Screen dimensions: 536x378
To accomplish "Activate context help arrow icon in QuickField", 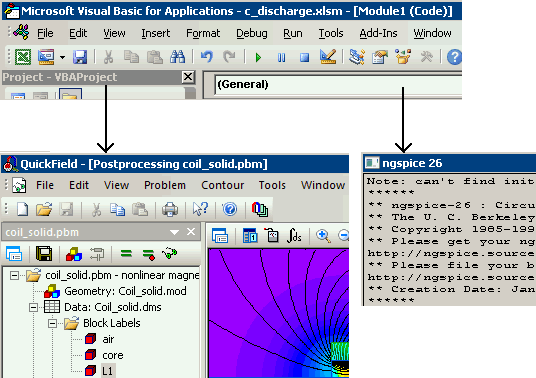I will click(200, 209).
